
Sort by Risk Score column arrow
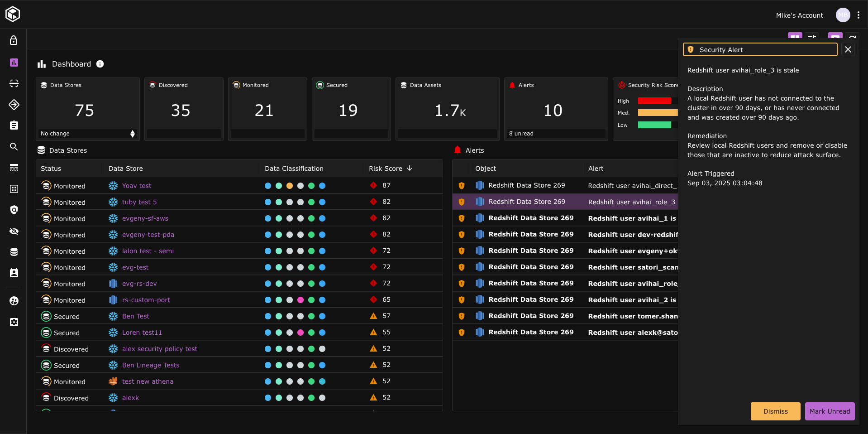410,168
